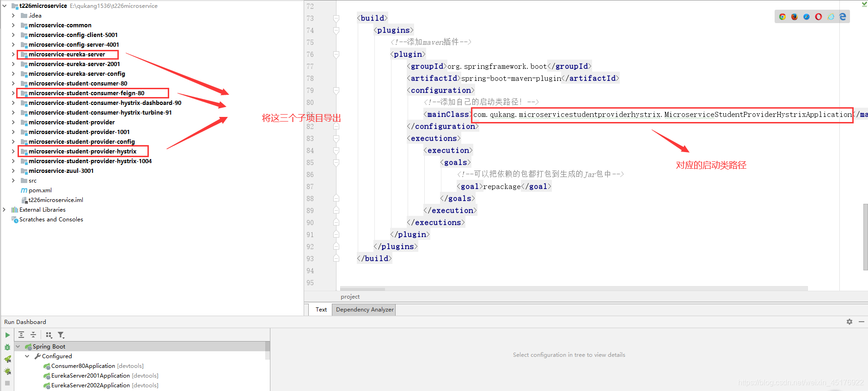Collapse the Spring Boot node
This screenshot has width=868, height=391.
click(x=18, y=347)
